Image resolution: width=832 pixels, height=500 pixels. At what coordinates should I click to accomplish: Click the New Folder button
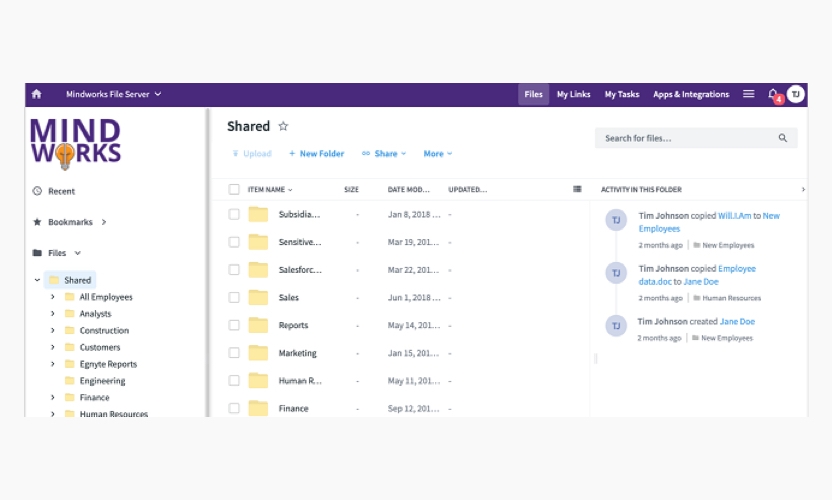click(316, 154)
